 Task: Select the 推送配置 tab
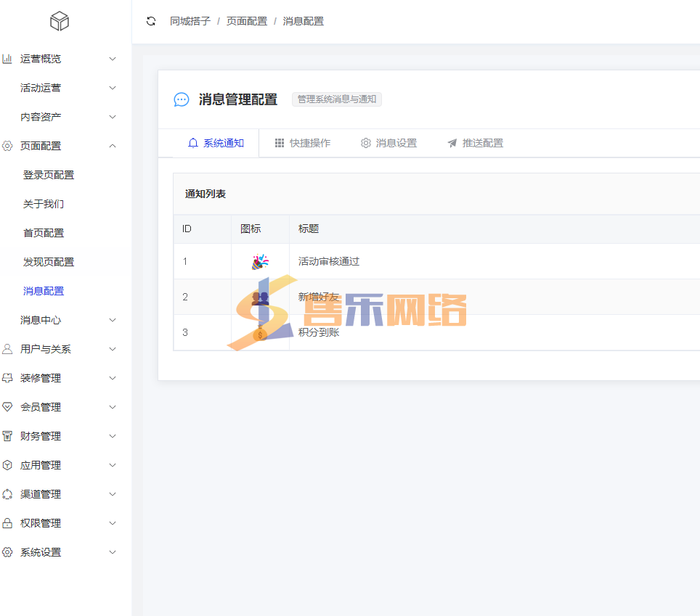(x=475, y=143)
